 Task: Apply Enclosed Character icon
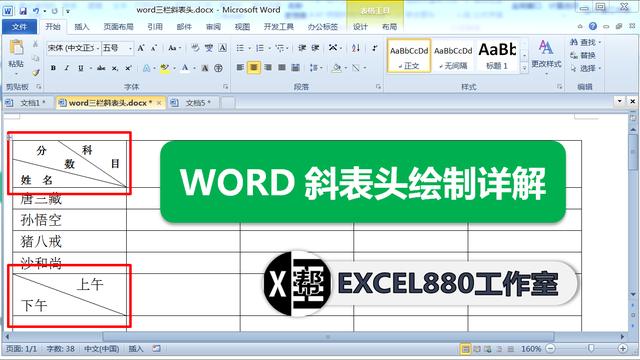point(219,68)
